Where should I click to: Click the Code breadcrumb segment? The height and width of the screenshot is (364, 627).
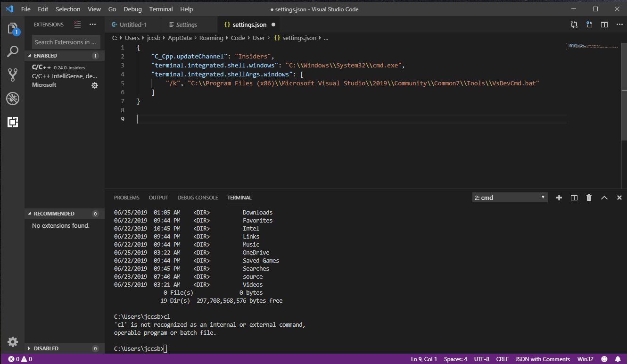point(238,38)
